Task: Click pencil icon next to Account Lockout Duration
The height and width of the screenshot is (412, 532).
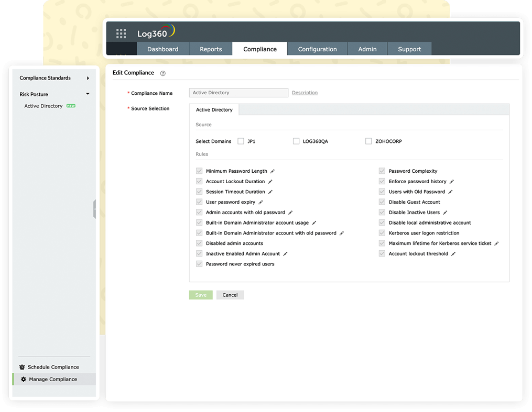Action: (x=270, y=182)
